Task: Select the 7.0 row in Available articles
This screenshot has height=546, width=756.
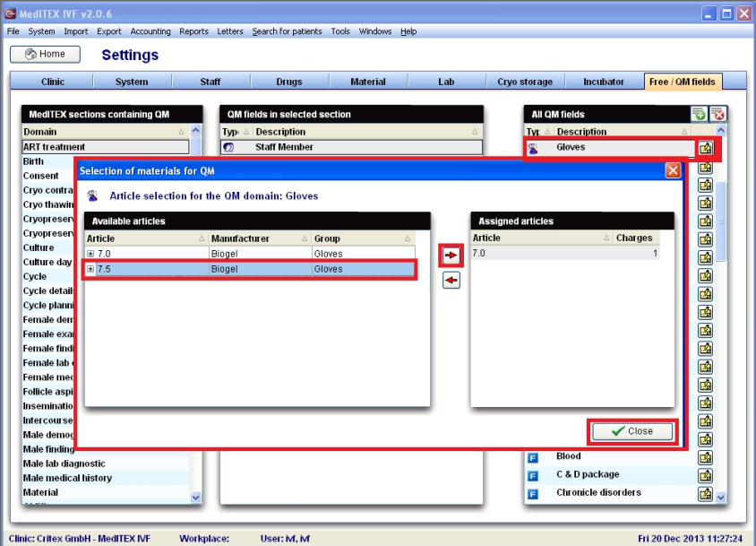Action: 250,254
